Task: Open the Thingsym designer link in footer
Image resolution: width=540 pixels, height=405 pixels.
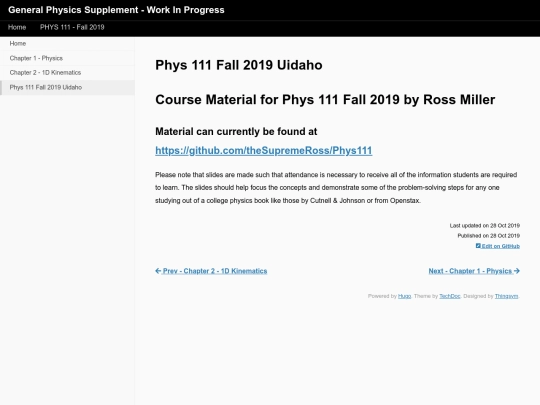Action: coord(506,296)
